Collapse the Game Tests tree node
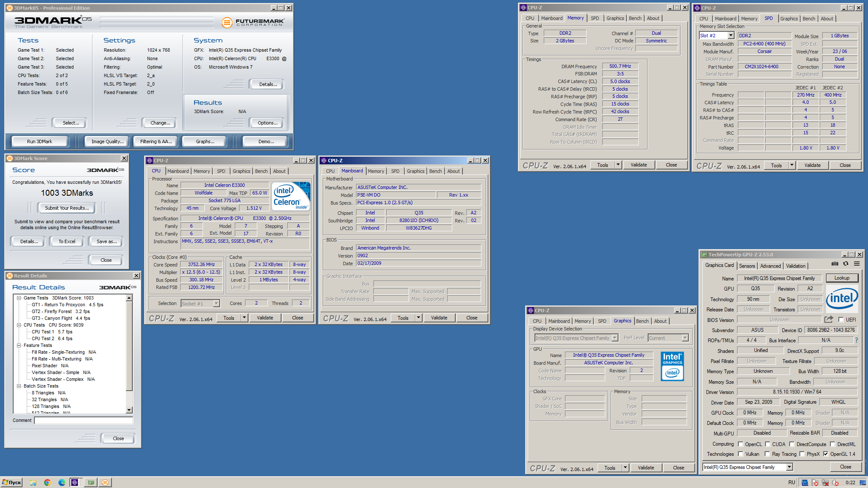The width and height of the screenshot is (868, 488). pyautogui.click(x=19, y=298)
